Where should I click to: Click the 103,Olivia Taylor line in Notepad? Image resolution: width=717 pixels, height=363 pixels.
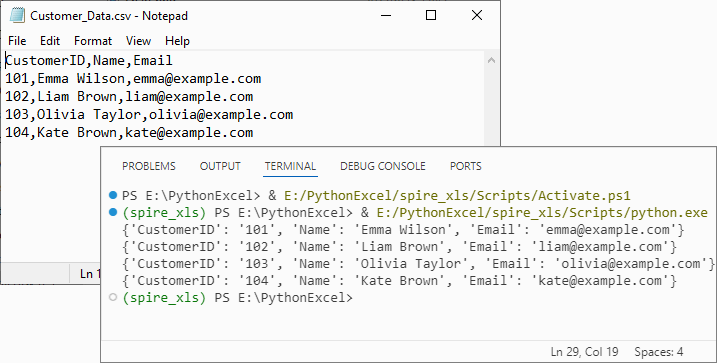[149, 114]
